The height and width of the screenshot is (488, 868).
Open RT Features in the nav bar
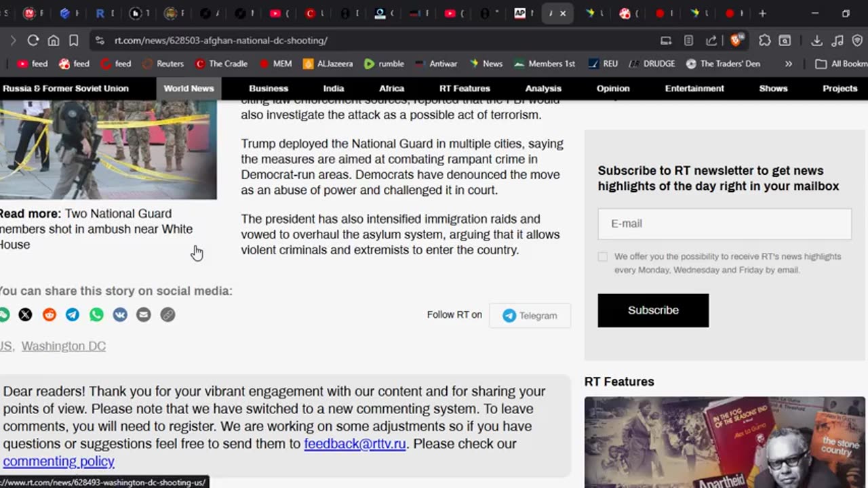tap(465, 88)
